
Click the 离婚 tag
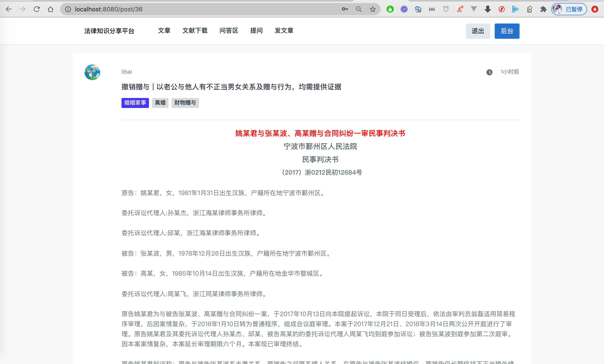coord(160,103)
